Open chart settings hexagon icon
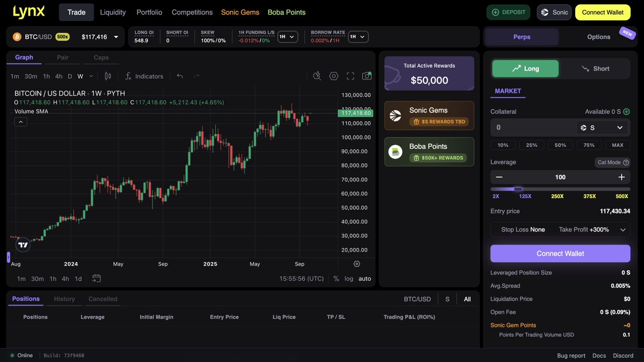 click(x=334, y=76)
